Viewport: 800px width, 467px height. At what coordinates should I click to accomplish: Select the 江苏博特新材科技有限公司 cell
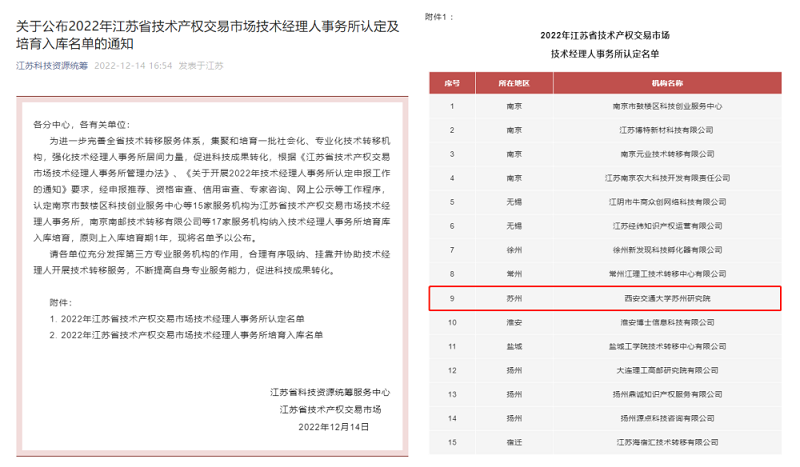coord(666,130)
